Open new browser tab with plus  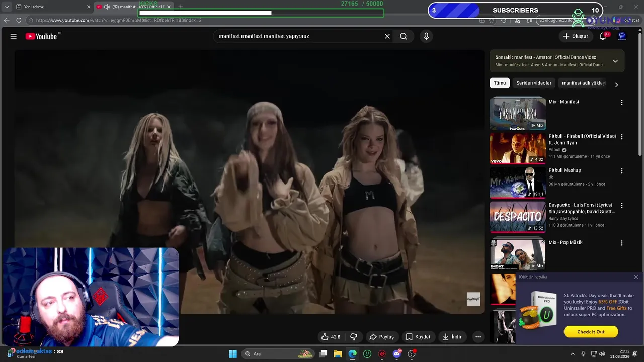tap(181, 7)
